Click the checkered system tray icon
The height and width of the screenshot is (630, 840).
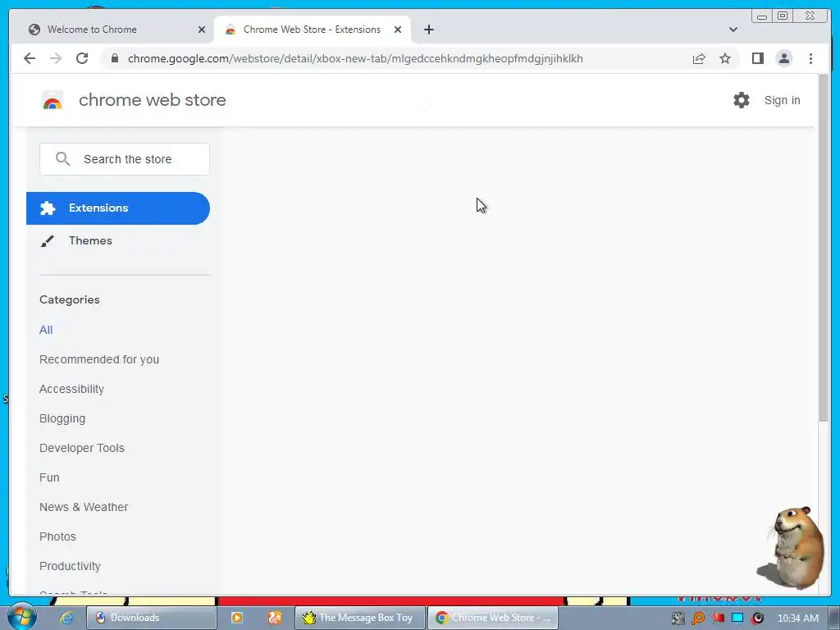point(678,619)
